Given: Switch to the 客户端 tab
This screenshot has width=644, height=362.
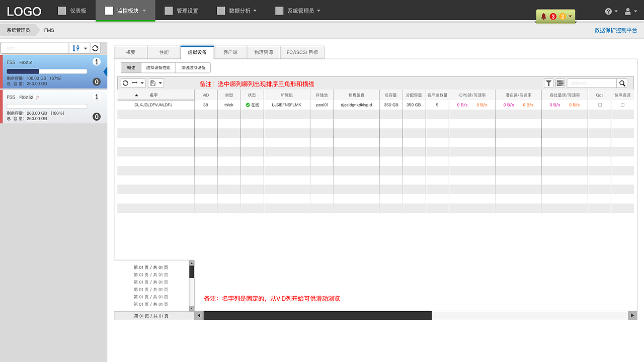Looking at the screenshot, I should 230,51.
